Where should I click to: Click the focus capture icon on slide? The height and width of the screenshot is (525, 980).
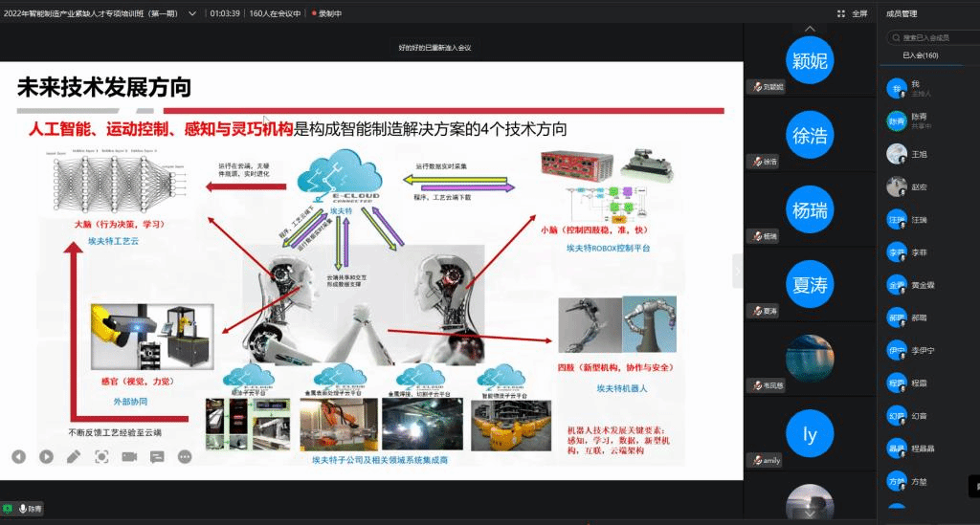click(x=101, y=457)
